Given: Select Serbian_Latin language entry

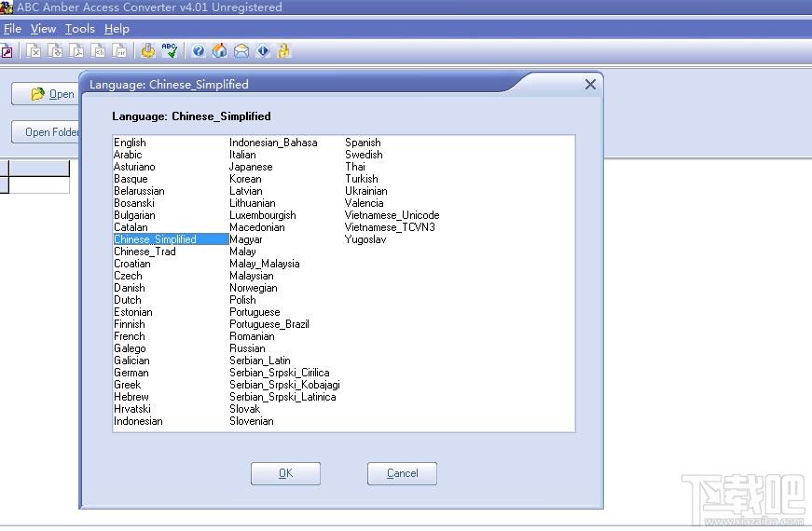Looking at the screenshot, I should tap(259, 361).
